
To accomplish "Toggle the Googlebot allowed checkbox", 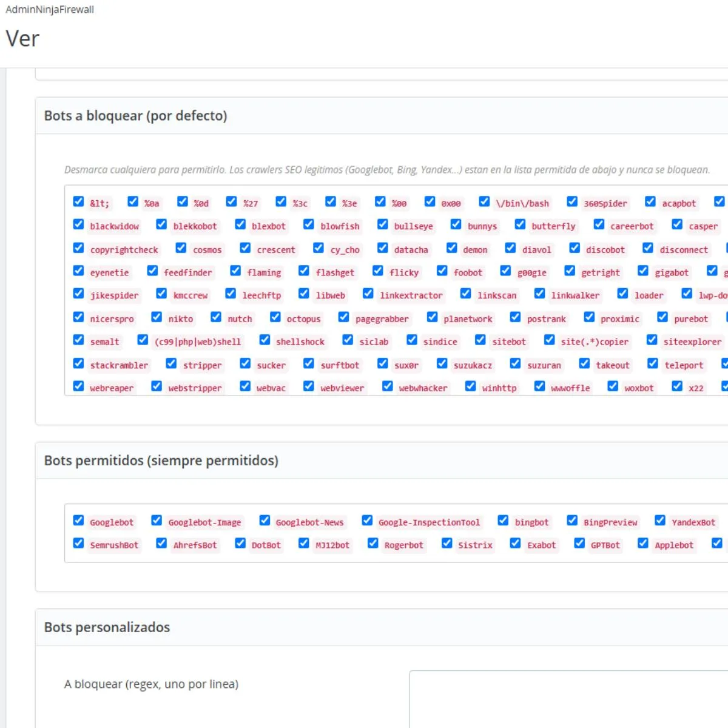I will coord(78,521).
